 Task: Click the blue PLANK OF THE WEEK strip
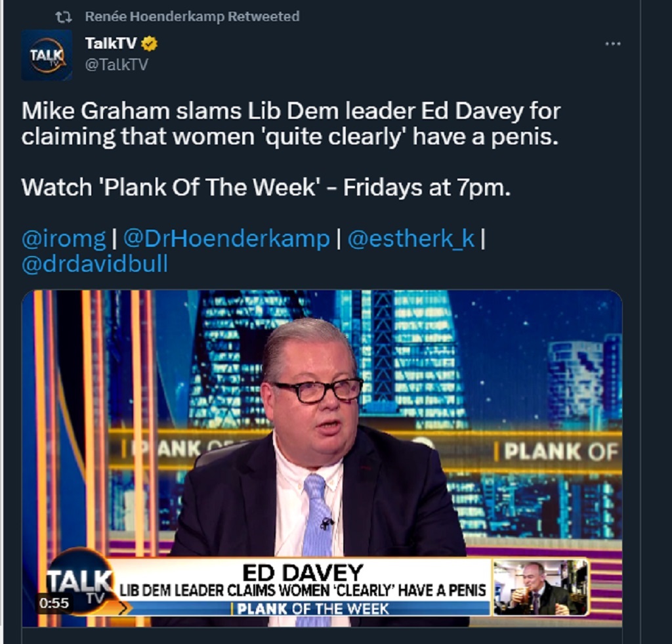[x=307, y=609]
